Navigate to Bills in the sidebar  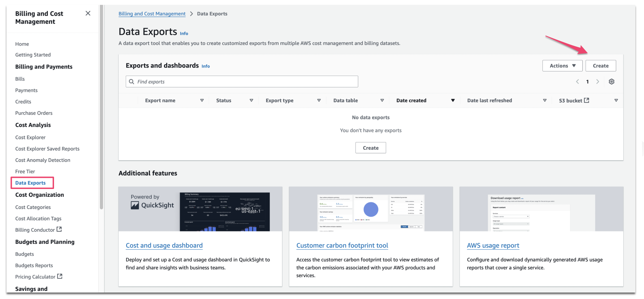coord(20,79)
